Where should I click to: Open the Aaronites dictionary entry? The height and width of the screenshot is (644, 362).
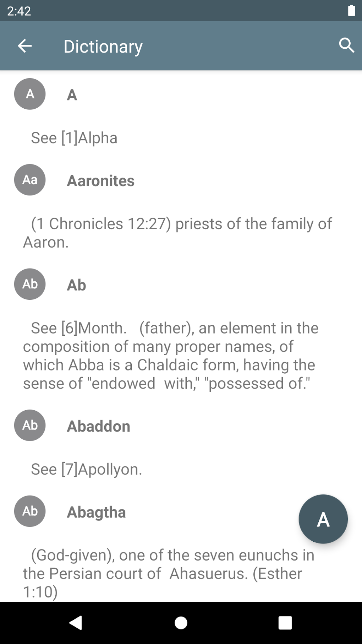(101, 181)
